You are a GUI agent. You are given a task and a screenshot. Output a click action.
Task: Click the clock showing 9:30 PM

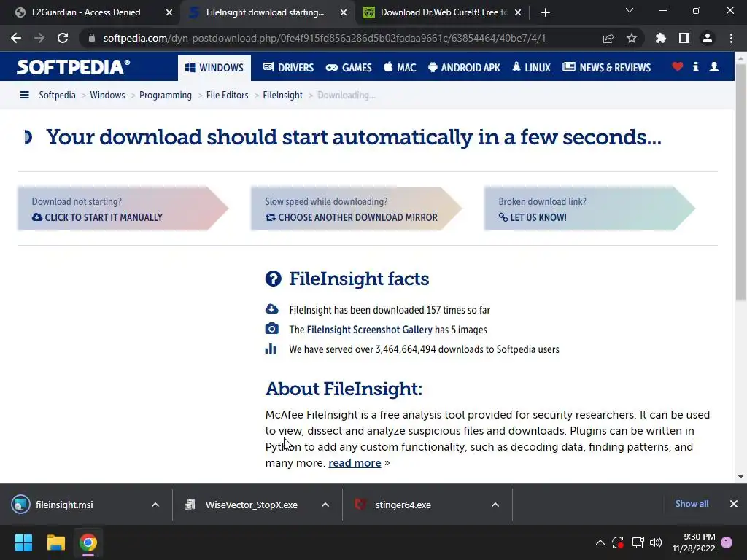[x=694, y=542]
